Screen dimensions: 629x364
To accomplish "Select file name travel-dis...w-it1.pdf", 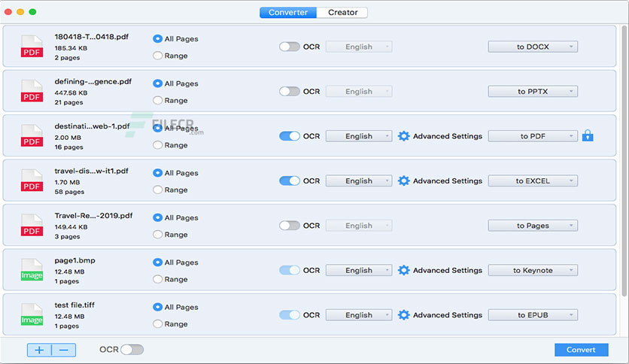I will click(92, 171).
